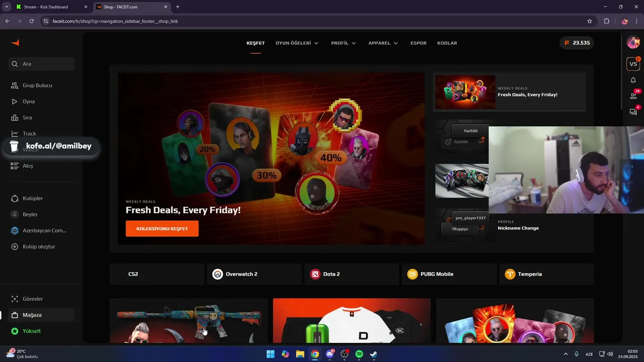This screenshot has width=644, height=362.
Task: Open Görevler in the sidebar
Action: click(x=41, y=299)
